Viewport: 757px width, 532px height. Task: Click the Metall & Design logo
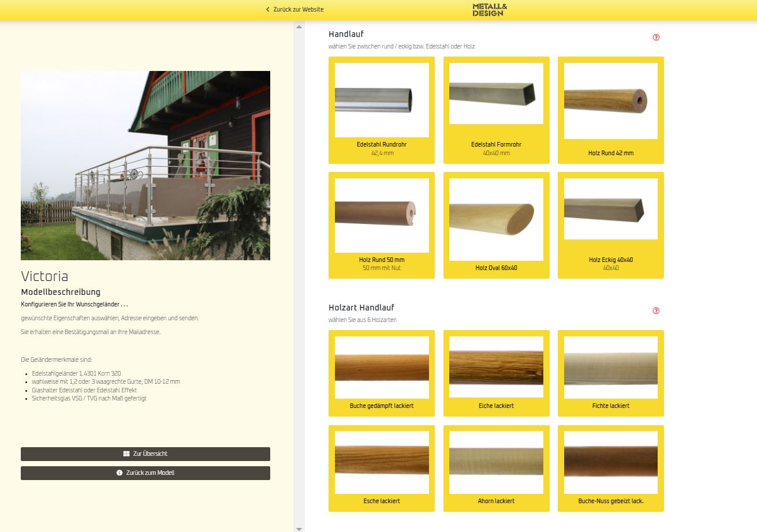pos(490,9)
